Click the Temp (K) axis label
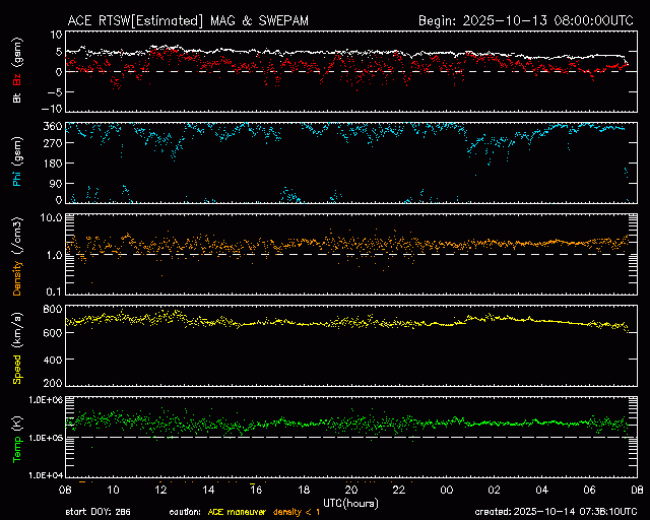The height and width of the screenshot is (520, 650). pyautogui.click(x=16, y=436)
